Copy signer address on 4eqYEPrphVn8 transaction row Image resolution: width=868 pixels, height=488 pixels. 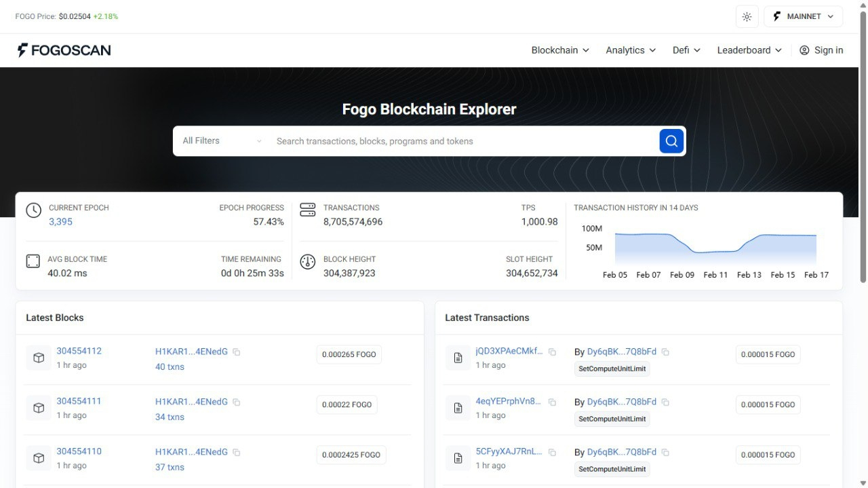(x=665, y=402)
